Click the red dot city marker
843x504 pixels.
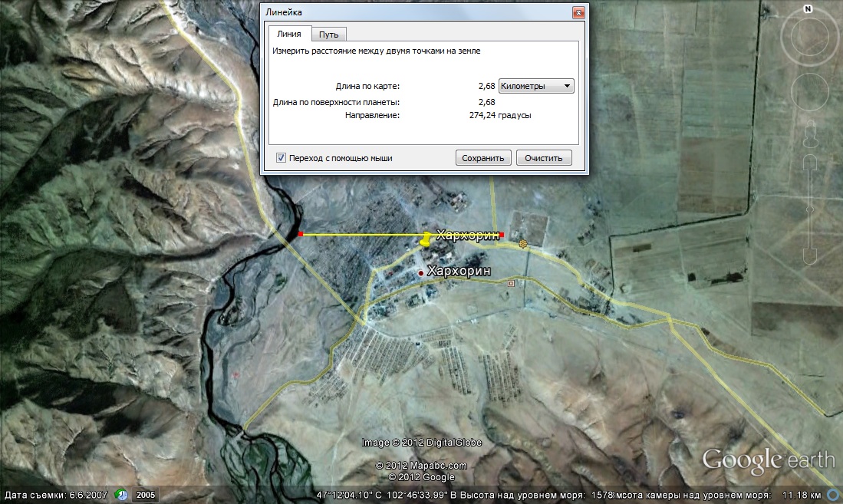coord(420,273)
